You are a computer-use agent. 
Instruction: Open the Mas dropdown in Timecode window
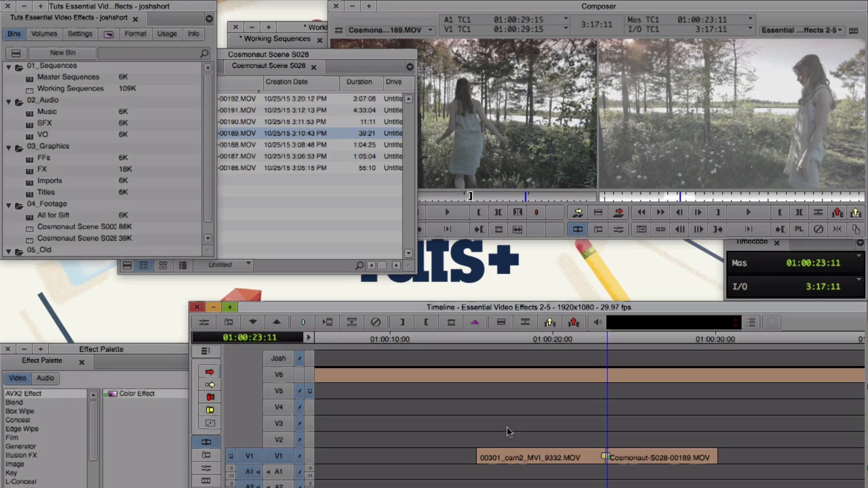859,256
